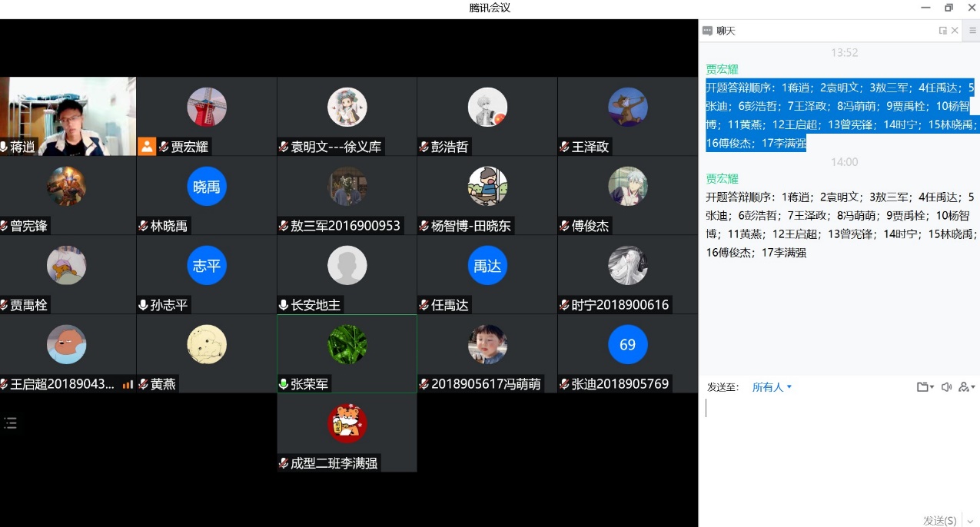Image resolution: width=980 pixels, height=527 pixels.
Task: Click the muted microphone icon for 黄燕
Action: click(x=143, y=384)
